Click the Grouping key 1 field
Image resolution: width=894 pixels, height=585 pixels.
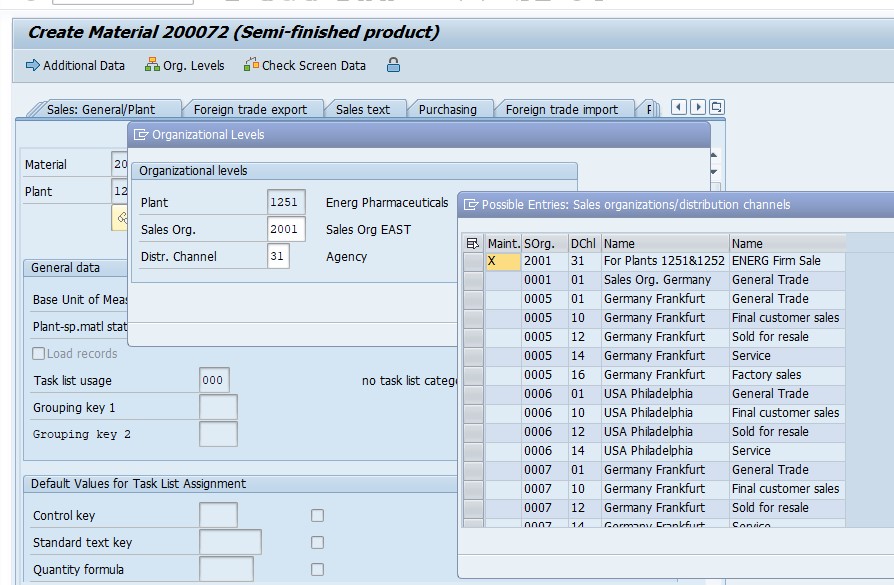tap(218, 407)
